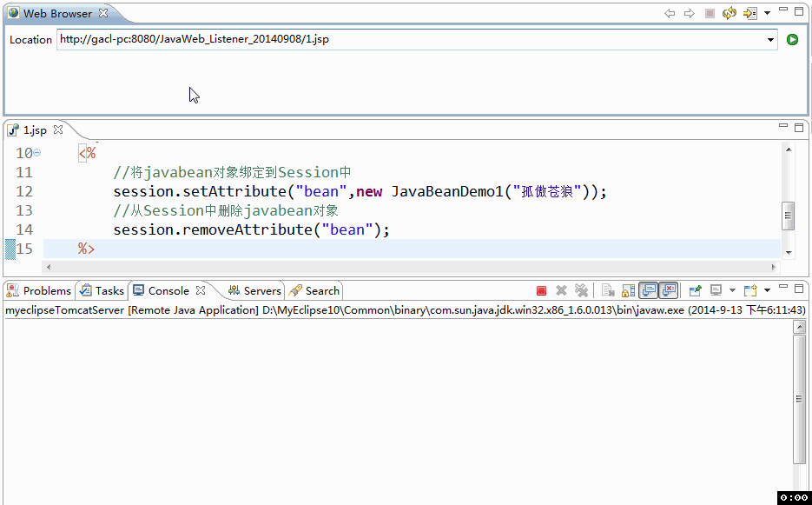The image size is (812, 505).
Task: Switch to the Servers tab
Action: [258, 290]
